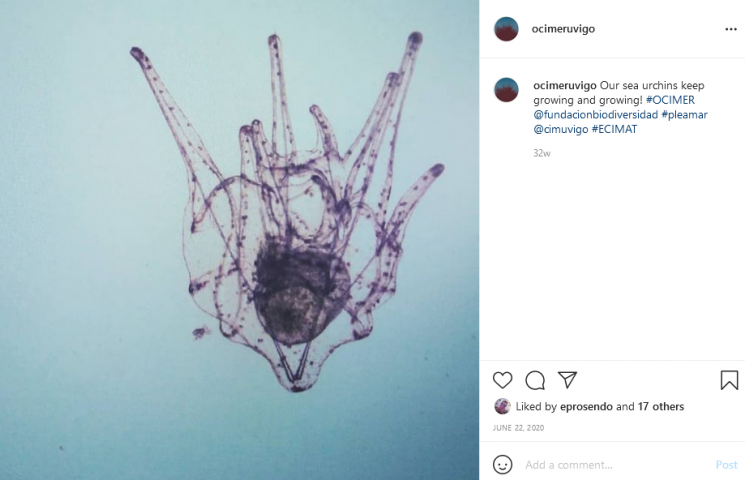Save the post with the bookmark icon
745x480 pixels.
point(729,380)
